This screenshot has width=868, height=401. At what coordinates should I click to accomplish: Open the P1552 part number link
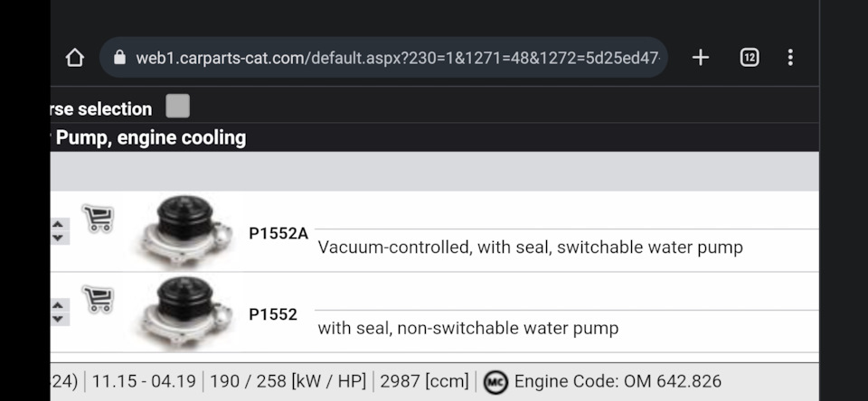click(273, 314)
